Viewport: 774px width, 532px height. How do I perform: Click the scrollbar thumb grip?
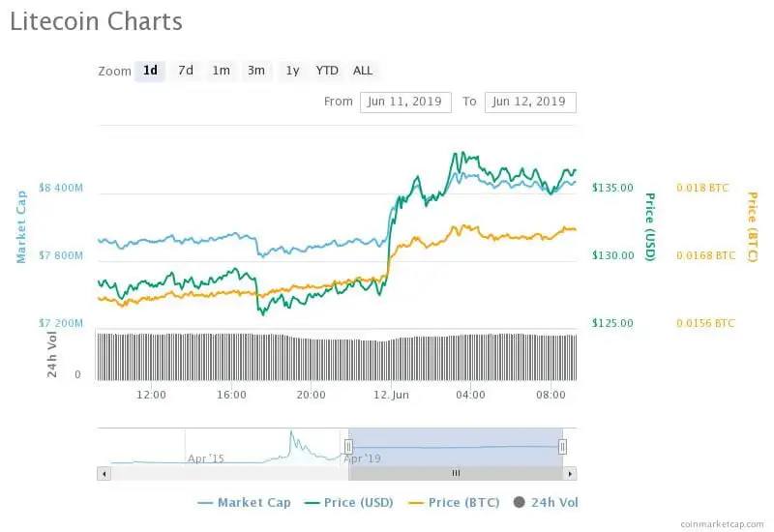point(456,473)
